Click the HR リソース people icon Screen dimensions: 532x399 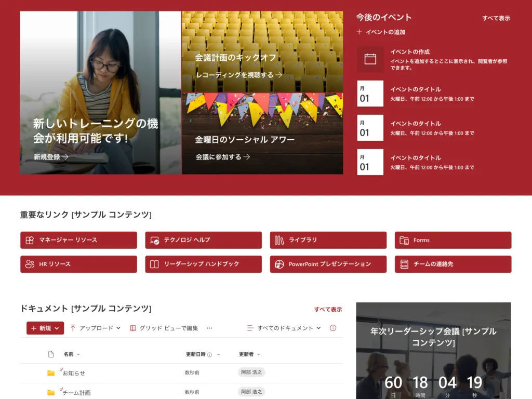click(30, 264)
